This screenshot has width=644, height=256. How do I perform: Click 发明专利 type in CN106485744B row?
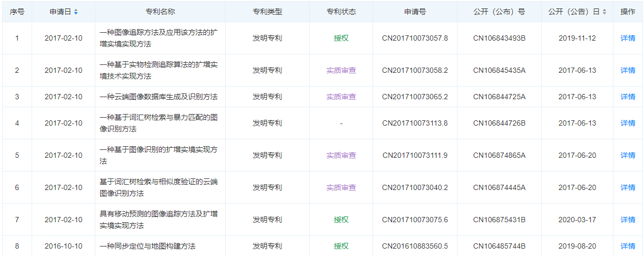coord(267,246)
